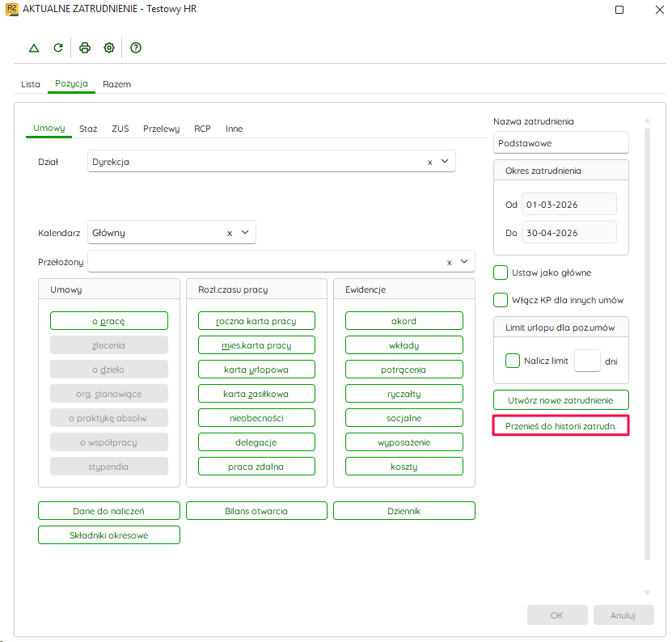Viewport: 672px width, 642px height.
Task: Open settings via the gear icon
Action: coord(109,48)
